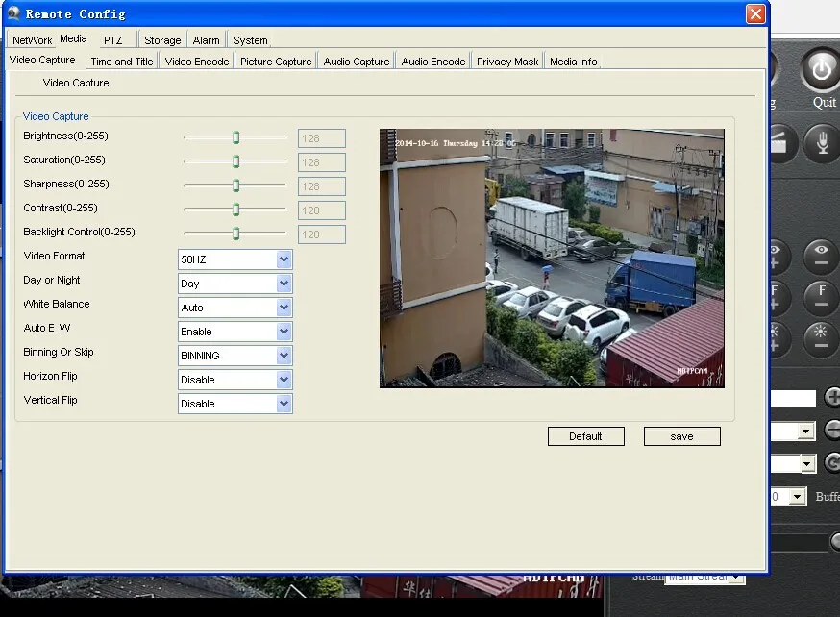The width and height of the screenshot is (840, 617).
Task: Switch to Audio Encode sub-tab
Action: point(433,62)
